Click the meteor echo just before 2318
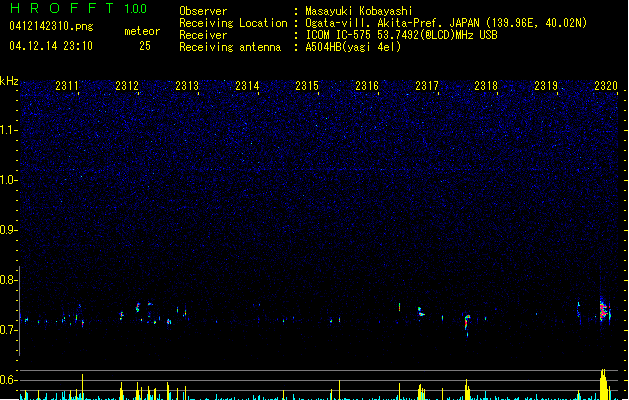 pyautogui.click(x=467, y=324)
